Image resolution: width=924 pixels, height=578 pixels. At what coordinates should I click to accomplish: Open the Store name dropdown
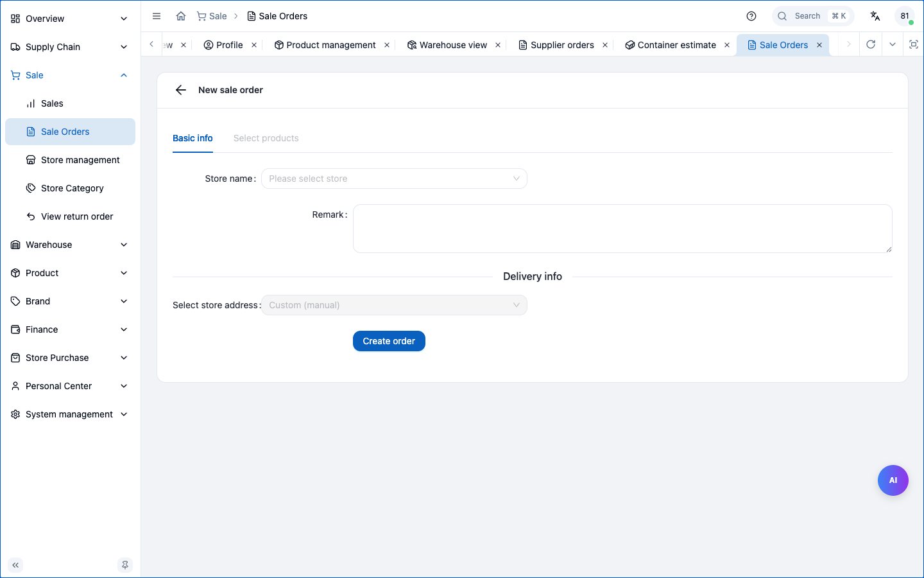(x=394, y=179)
